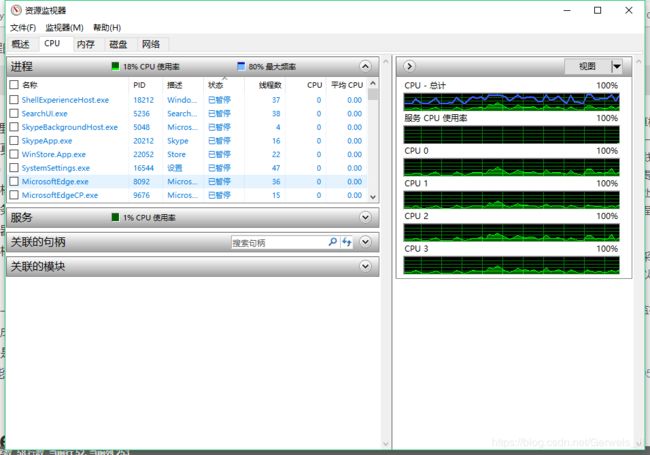Select the WinStore.App.exe process name

tap(54, 154)
